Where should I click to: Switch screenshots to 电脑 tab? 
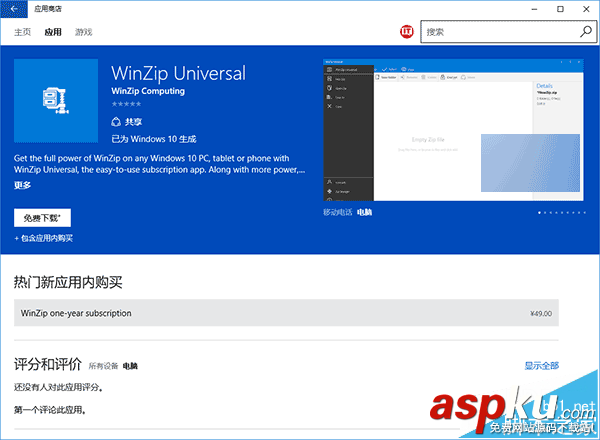[x=364, y=212]
